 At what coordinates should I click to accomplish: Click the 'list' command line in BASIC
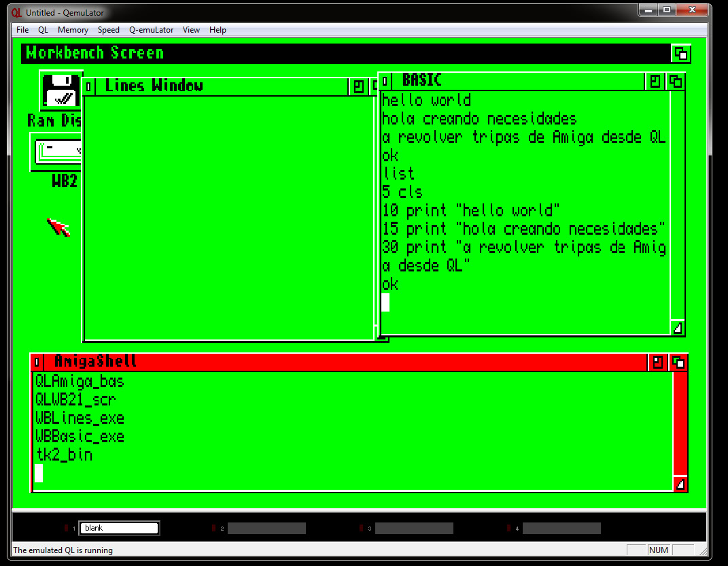(x=398, y=173)
